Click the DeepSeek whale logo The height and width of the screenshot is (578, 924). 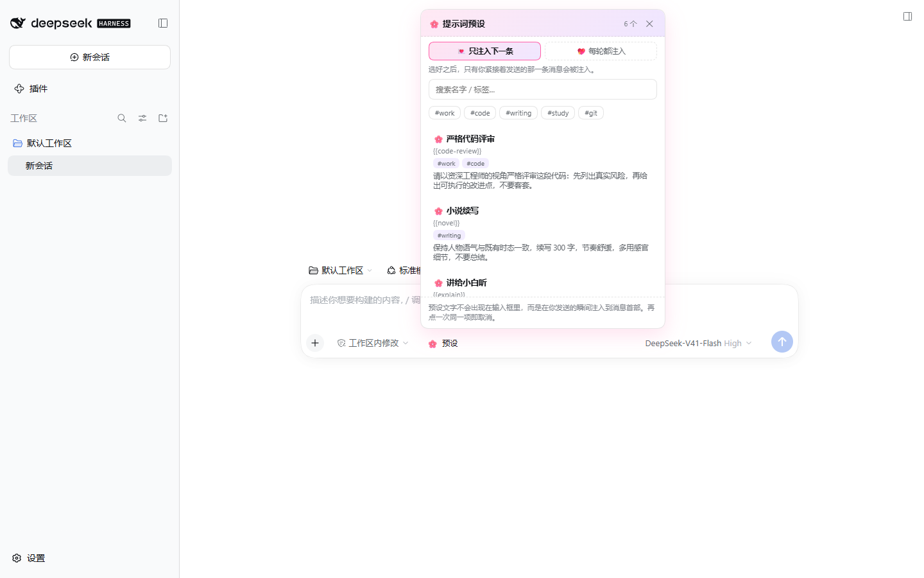18,23
